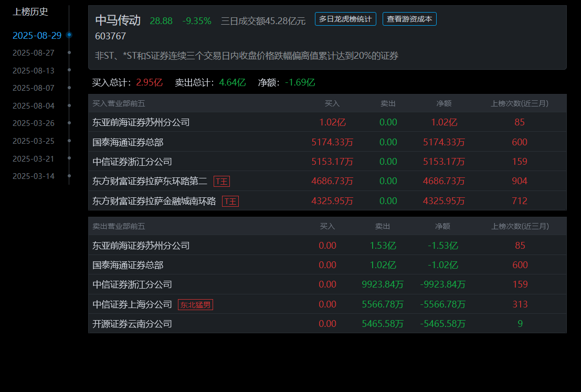
Task: Click net amount -1.53亿
Action: pos(443,246)
